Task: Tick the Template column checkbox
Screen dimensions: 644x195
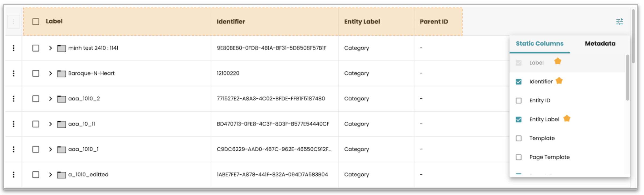Action: [519, 138]
